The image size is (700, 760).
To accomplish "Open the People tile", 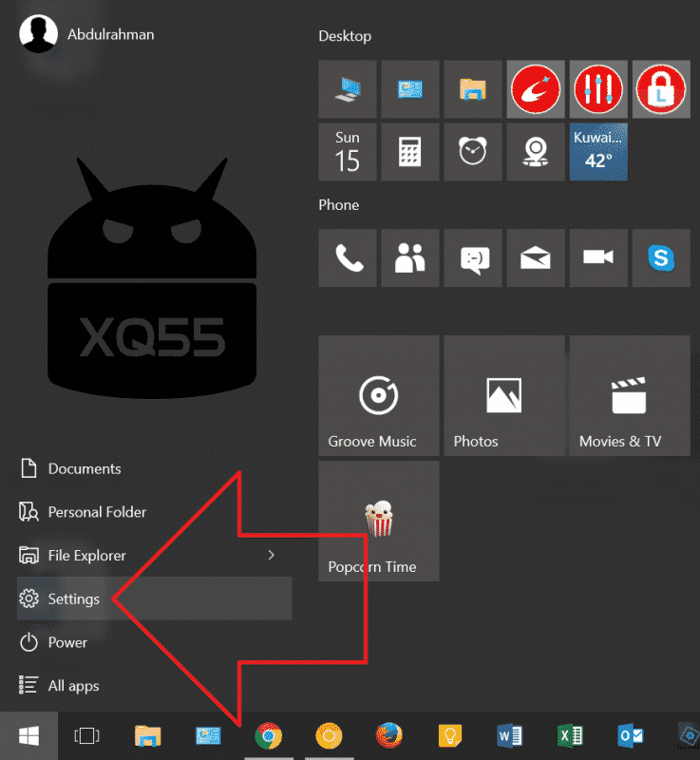I will pos(410,257).
